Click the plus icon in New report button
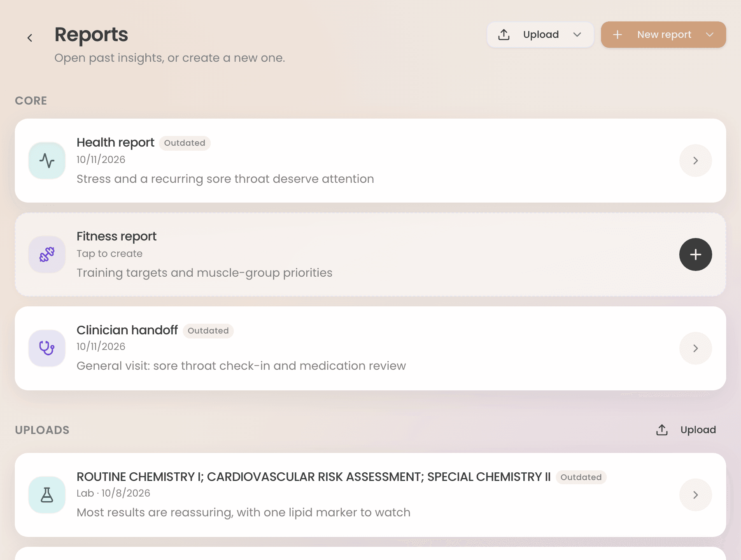741x560 pixels. click(617, 35)
